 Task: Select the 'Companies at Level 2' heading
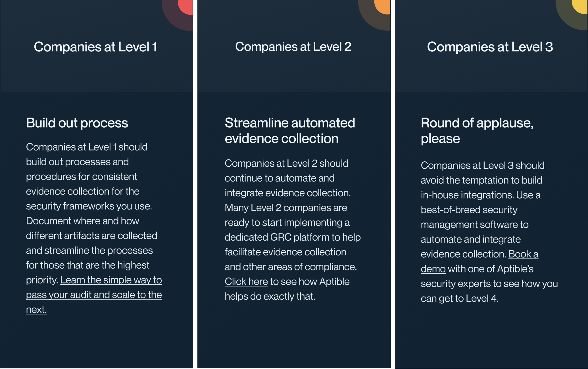click(293, 47)
